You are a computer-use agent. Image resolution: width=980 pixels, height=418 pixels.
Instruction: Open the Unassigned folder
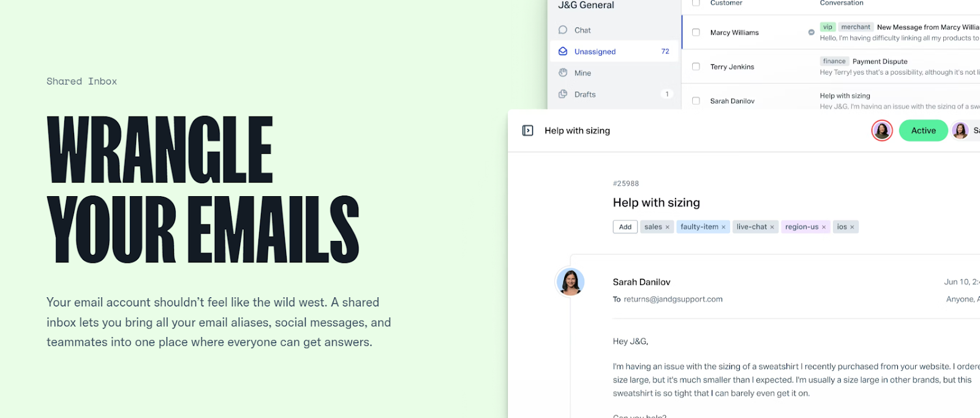click(595, 51)
